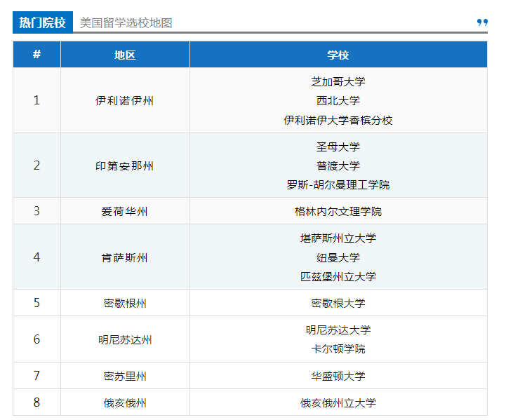Click 密歇根大学 school name

(x=338, y=303)
